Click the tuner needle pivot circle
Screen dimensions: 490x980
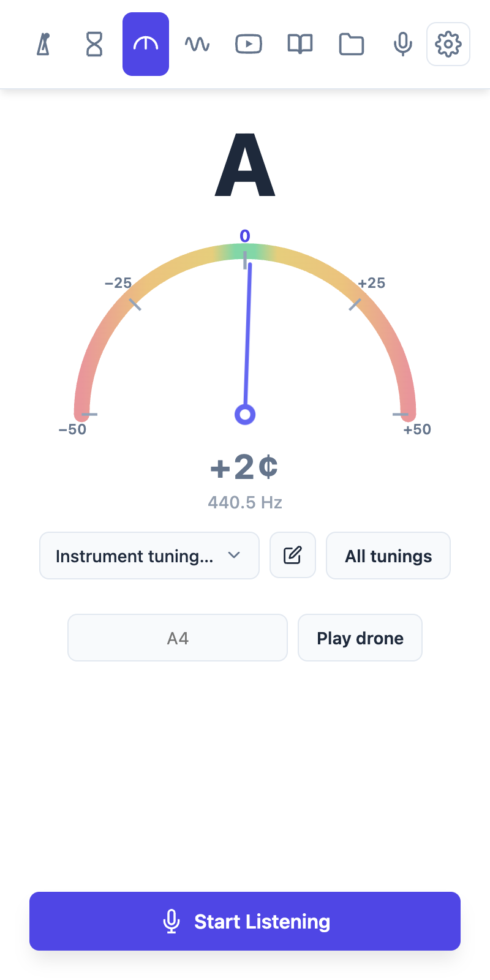(245, 415)
